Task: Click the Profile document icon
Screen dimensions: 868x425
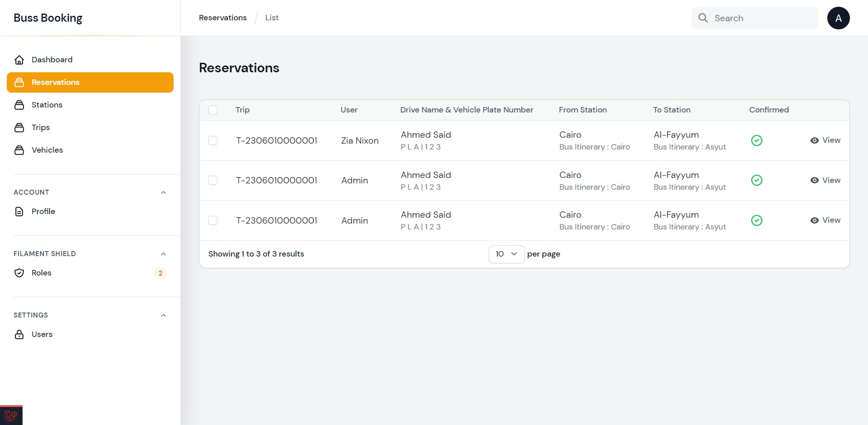Action: [x=19, y=211]
